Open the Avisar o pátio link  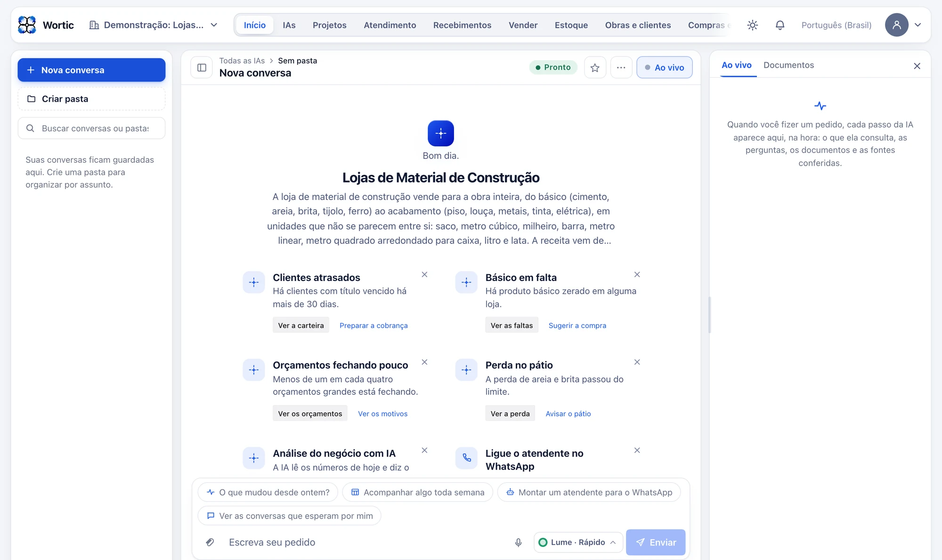click(x=568, y=413)
